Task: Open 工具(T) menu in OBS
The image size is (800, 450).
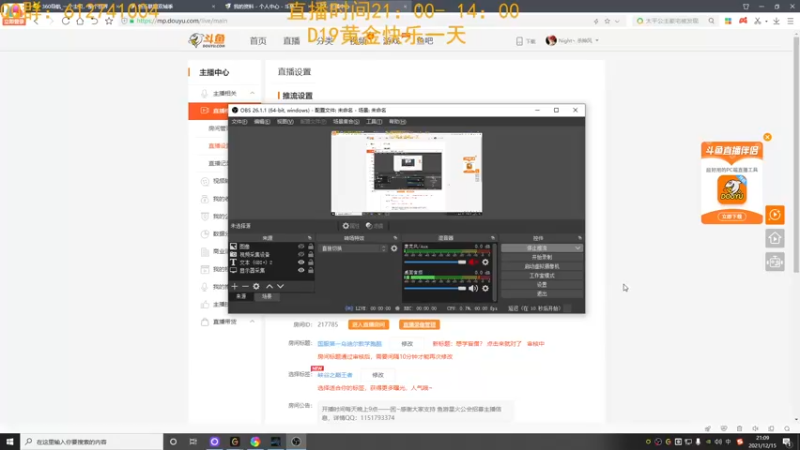Action: [374, 121]
